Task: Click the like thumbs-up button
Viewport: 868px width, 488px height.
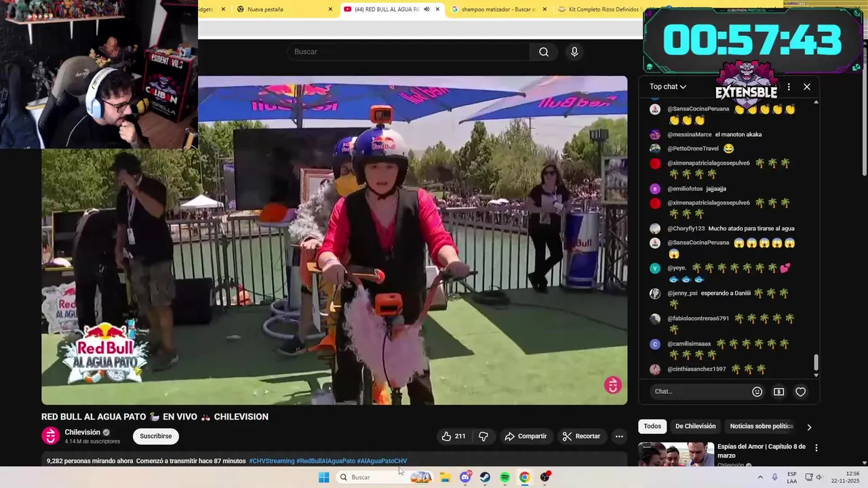Action: pos(454,436)
